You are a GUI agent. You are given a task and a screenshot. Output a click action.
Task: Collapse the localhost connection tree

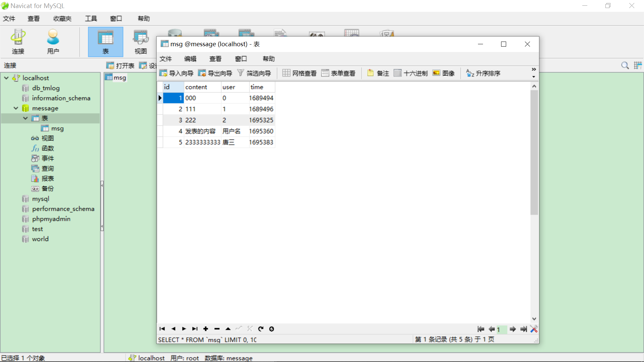click(6, 78)
